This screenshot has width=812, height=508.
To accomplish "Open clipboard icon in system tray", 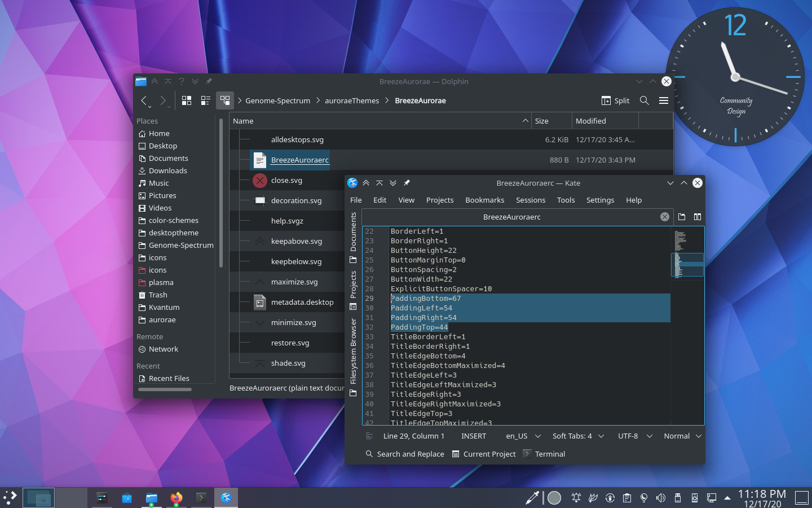I will pyautogui.click(x=627, y=497).
